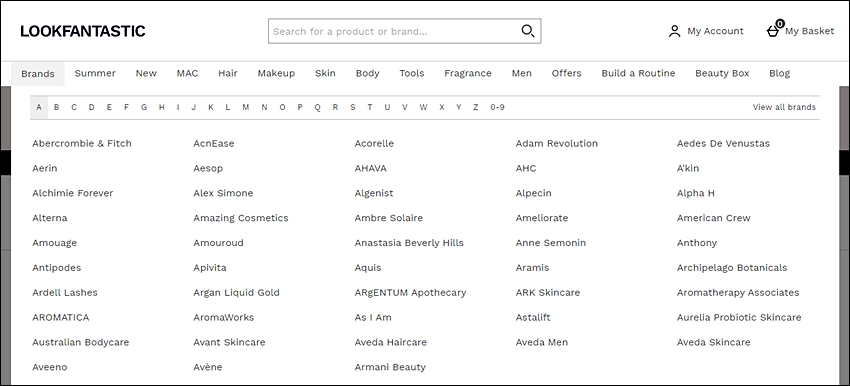Image resolution: width=850 pixels, height=386 pixels.
Task: Select letter H in brand index
Action: coord(162,107)
